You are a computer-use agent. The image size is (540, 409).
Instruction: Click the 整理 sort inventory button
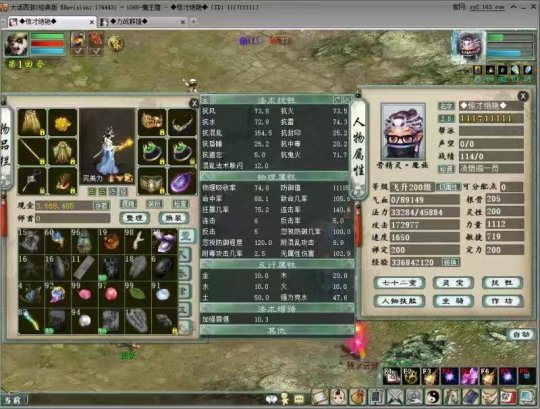(x=135, y=218)
